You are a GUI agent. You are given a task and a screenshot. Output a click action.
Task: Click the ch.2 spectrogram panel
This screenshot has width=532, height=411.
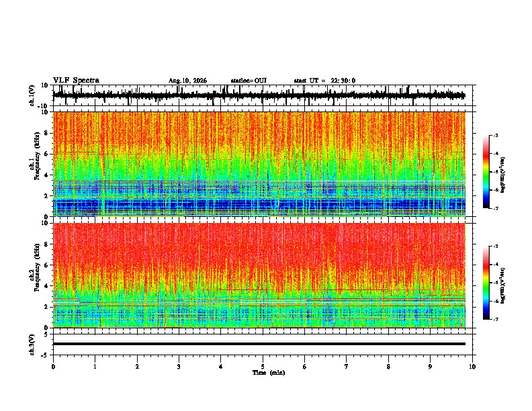tap(259, 275)
